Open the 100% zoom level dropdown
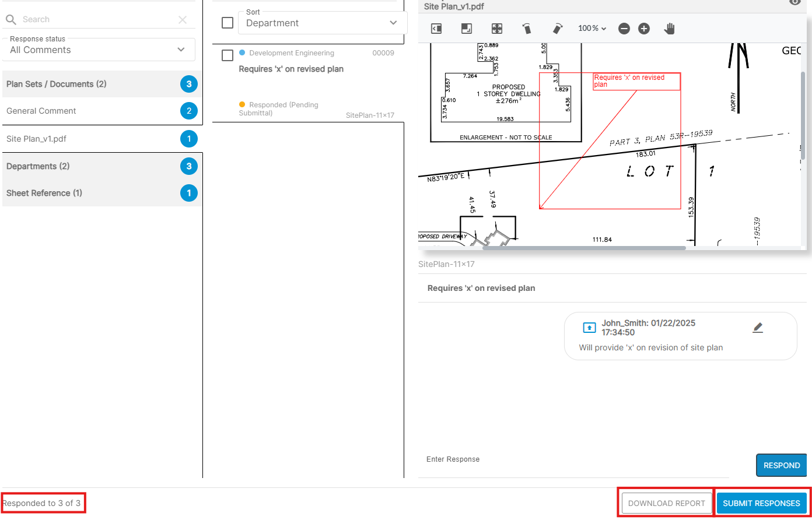812x520 pixels. pos(592,29)
